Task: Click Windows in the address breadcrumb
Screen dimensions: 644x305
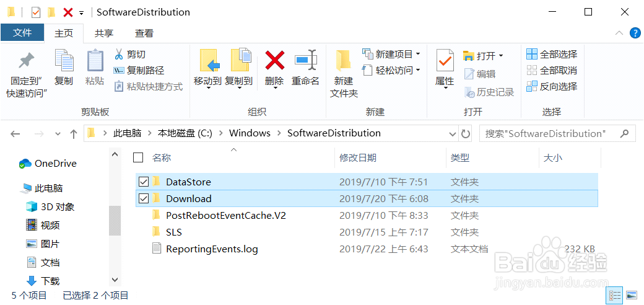Action: pyautogui.click(x=250, y=133)
